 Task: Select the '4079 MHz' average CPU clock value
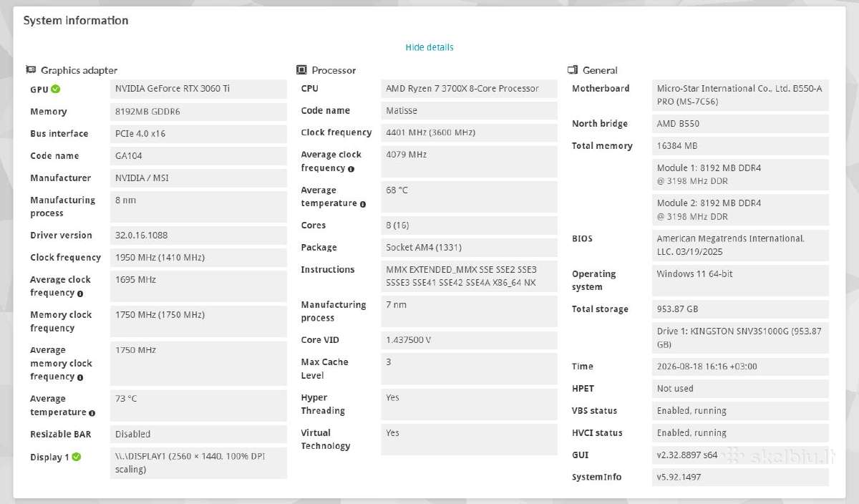coord(469,161)
